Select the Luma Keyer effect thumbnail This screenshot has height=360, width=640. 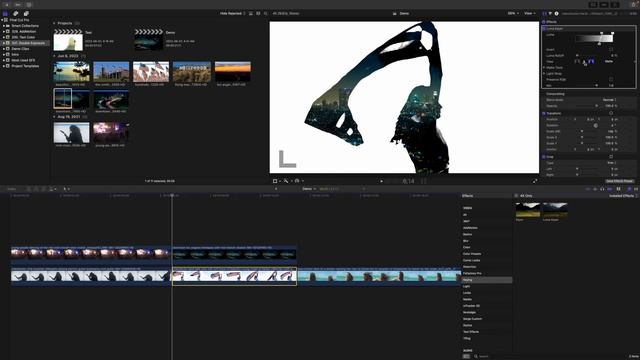555,210
